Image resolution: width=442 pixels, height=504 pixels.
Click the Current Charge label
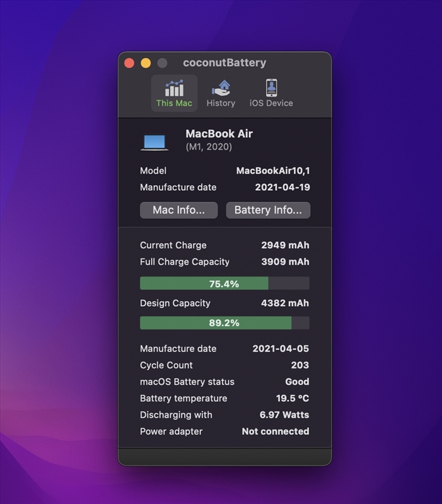tap(173, 245)
